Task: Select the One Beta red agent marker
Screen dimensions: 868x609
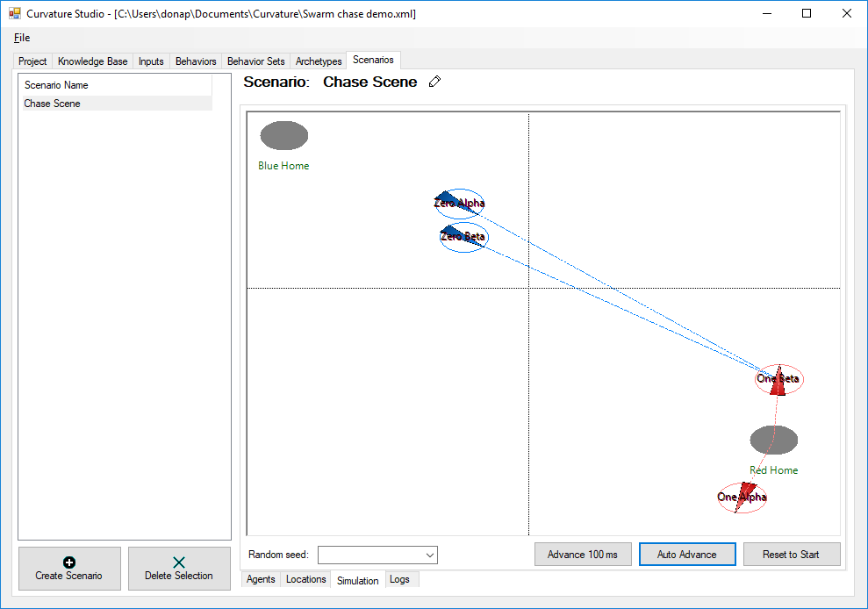Action: click(x=778, y=379)
